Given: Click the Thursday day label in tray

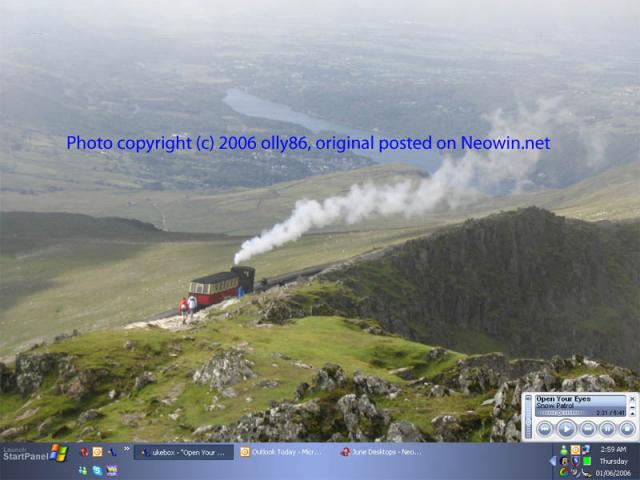Looking at the screenshot, I should (x=613, y=461).
